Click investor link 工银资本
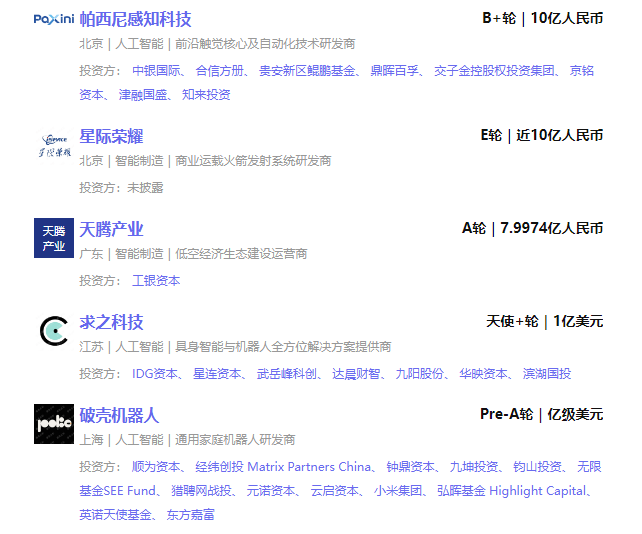 tap(156, 281)
